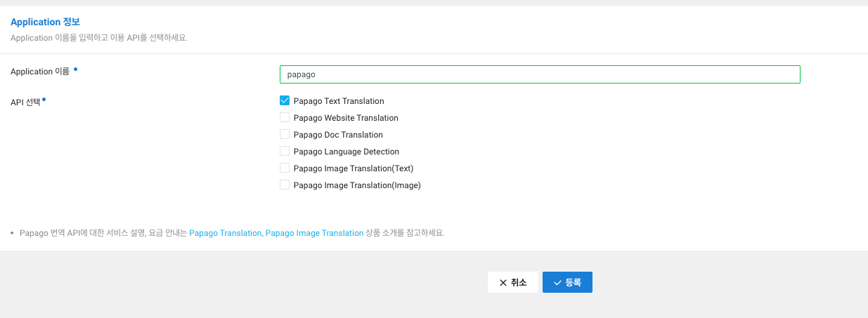This screenshot has height=318, width=868.
Task: Select Papago Language Detection checkbox
Action: tap(285, 151)
